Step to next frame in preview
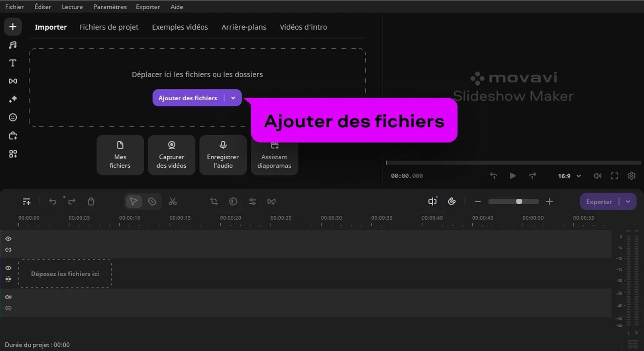This screenshot has width=644, height=351. [532, 176]
